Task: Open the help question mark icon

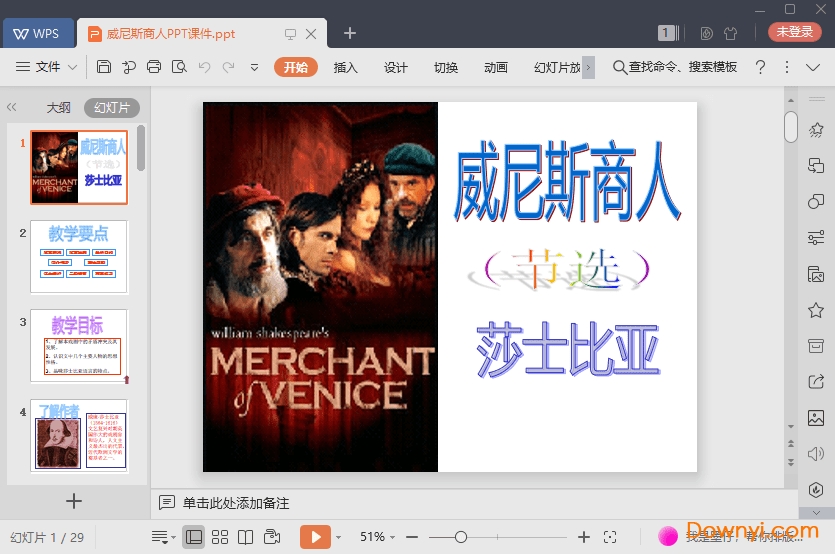Action: pos(760,67)
